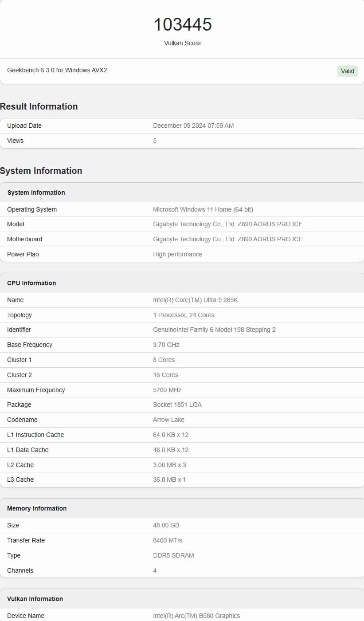The image size is (364, 621).
Task: Select the Z890 AORUS PRO ICE model link
Action: click(x=228, y=224)
